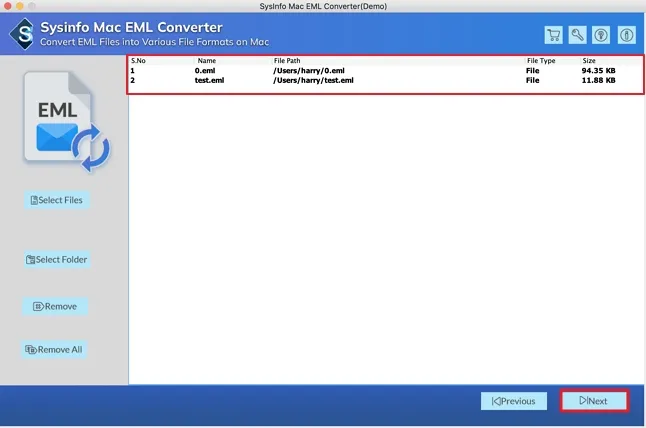646x428 pixels.
Task: Close the window with red button
Action: coord(7,6)
